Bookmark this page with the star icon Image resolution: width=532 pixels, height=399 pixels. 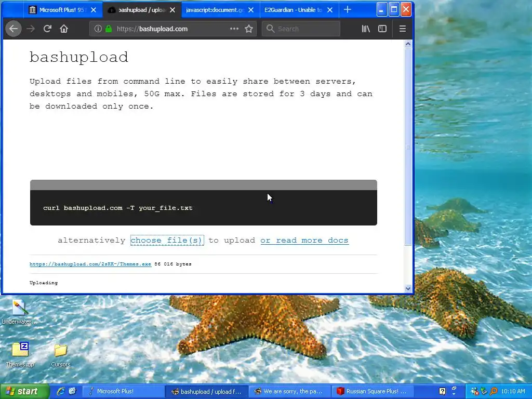(x=249, y=29)
